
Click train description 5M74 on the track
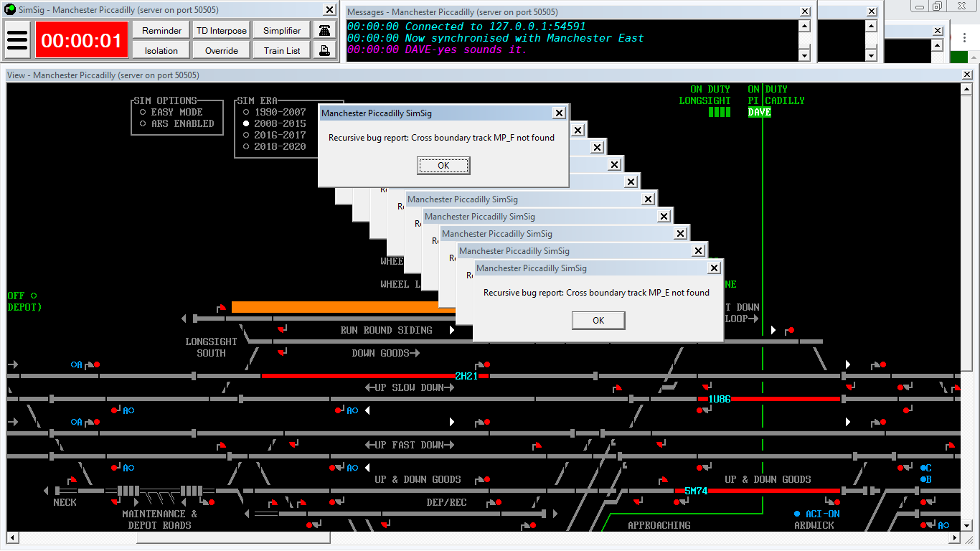pyautogui.click(x=697, y=491)
